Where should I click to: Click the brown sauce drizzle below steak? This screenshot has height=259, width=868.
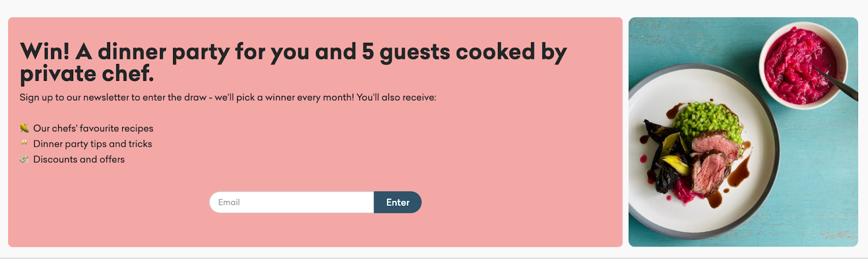click(739, 173)
